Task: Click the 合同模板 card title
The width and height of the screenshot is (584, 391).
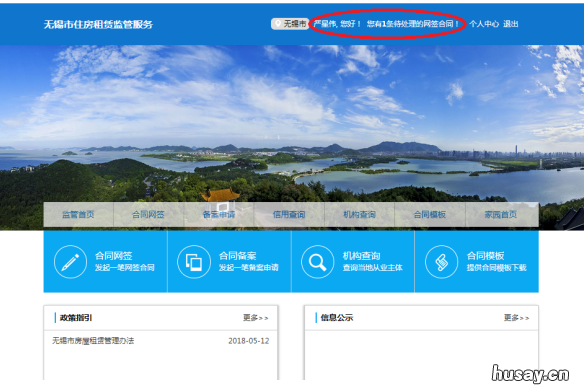Action: click(485, 256)
